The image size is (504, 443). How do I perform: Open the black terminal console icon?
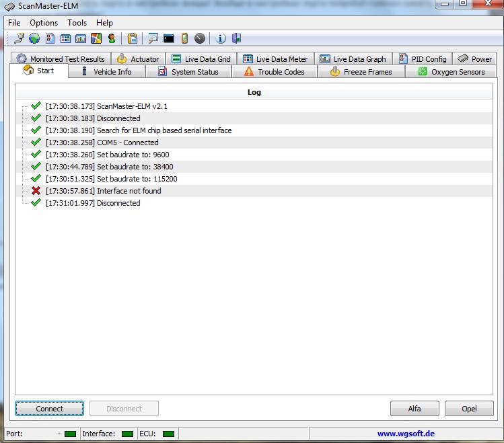[x=169, y=38]
